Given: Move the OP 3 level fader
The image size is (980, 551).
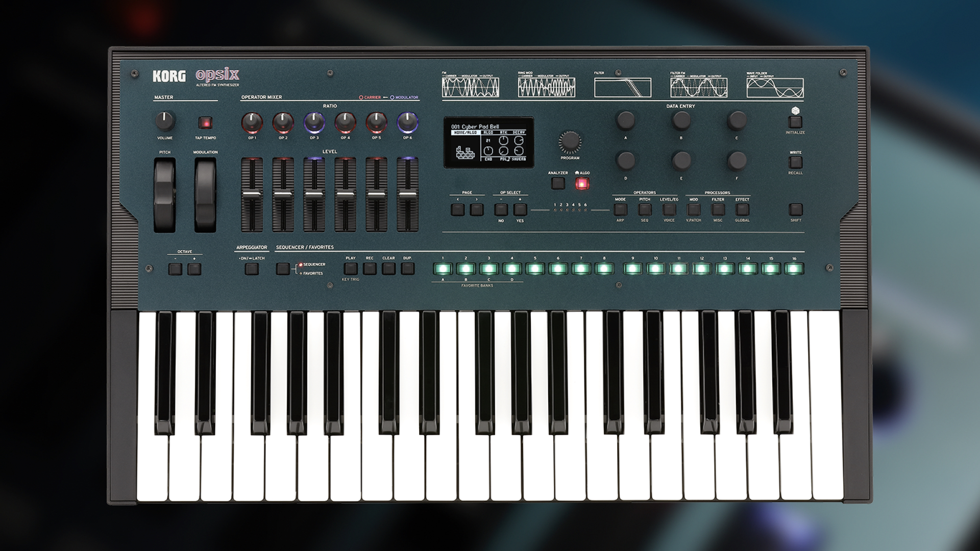Looking at the screenshot, I should [314, 195].
